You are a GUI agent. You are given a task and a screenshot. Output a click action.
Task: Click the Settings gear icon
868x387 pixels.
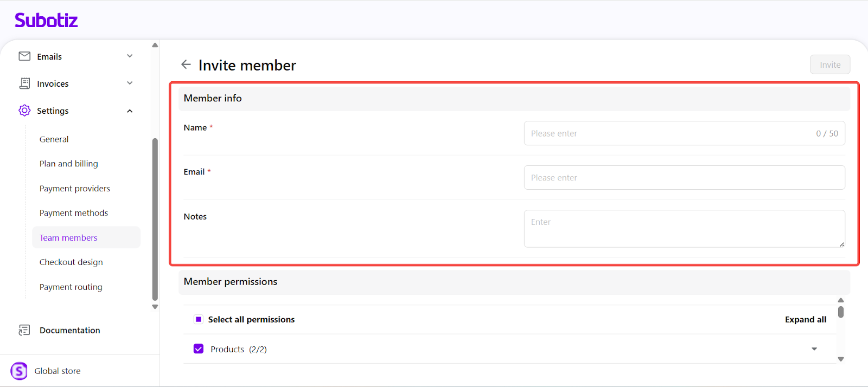24,111
